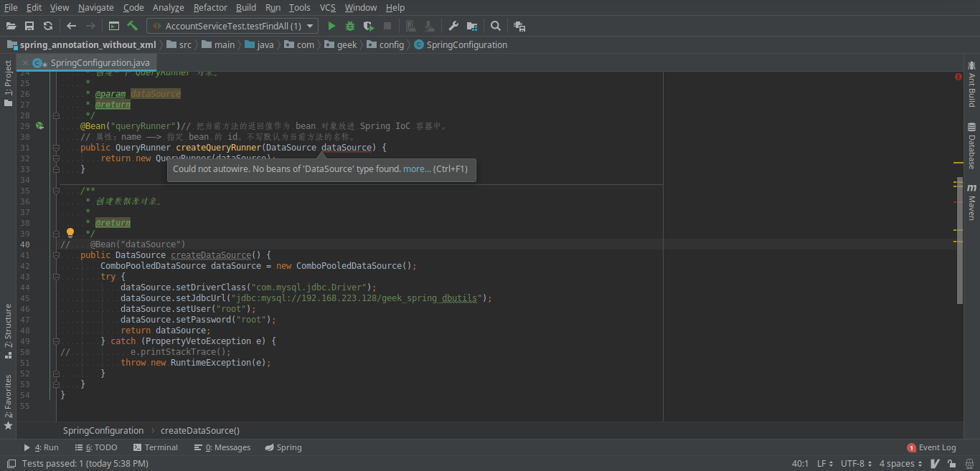Collapse the Javadoc fold marker on line 35
The image size is (980, 471).
(x=56, y=191)
